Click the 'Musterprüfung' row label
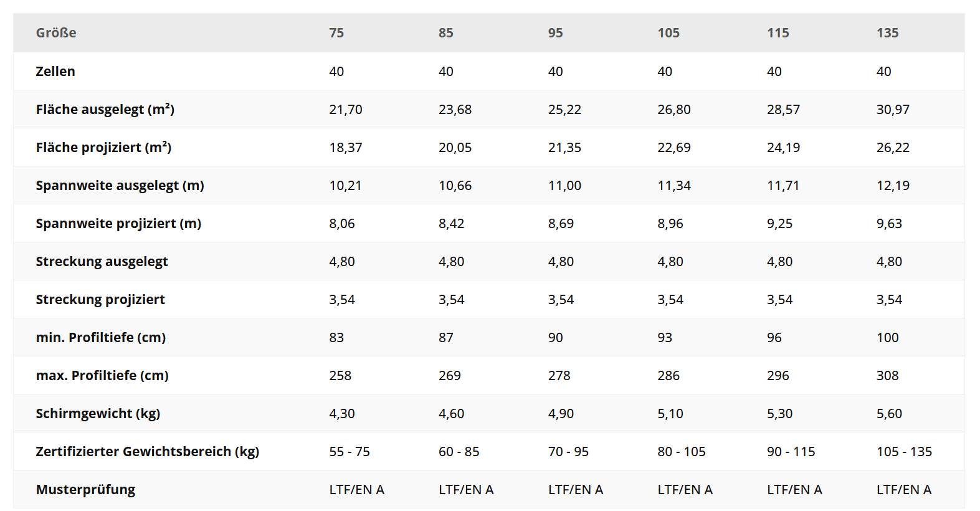The image size is (980, 511). click(x=85, y=490)
